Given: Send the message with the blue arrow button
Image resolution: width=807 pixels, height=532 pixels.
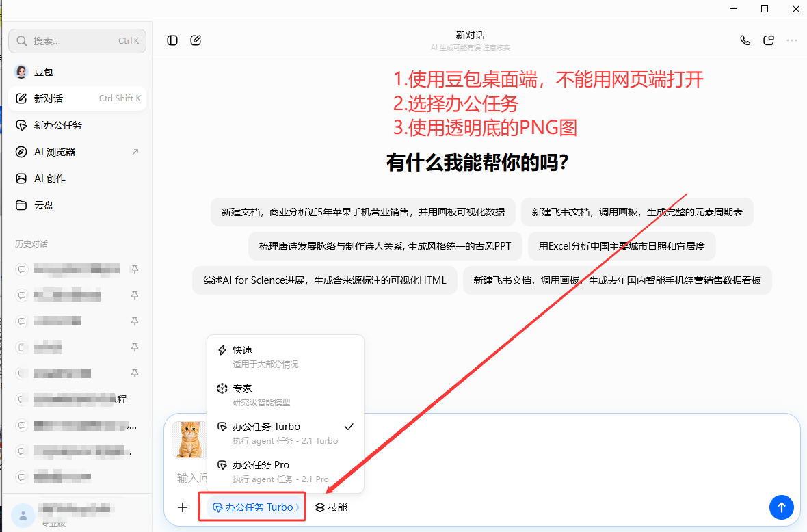Looking at the screenshot, I should pos(781,507).
